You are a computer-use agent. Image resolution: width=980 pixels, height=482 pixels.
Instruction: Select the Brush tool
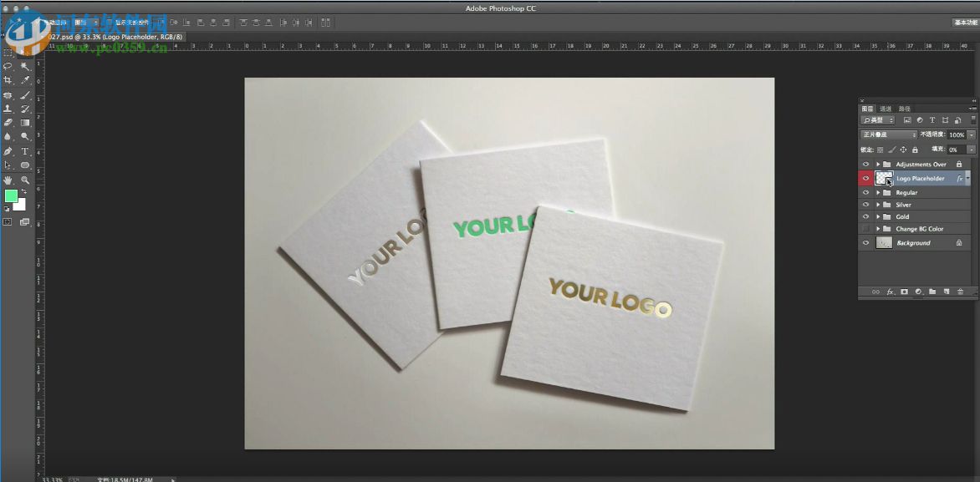click(x=25, y=95)
